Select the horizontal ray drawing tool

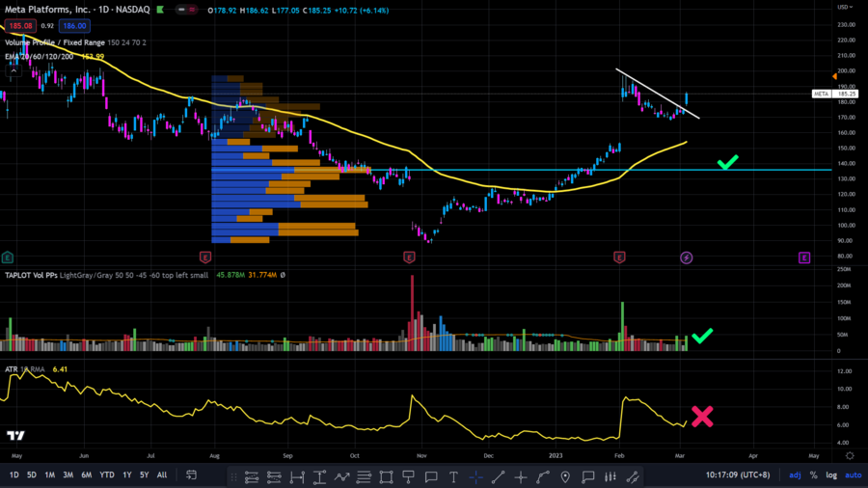coord(252,476)
